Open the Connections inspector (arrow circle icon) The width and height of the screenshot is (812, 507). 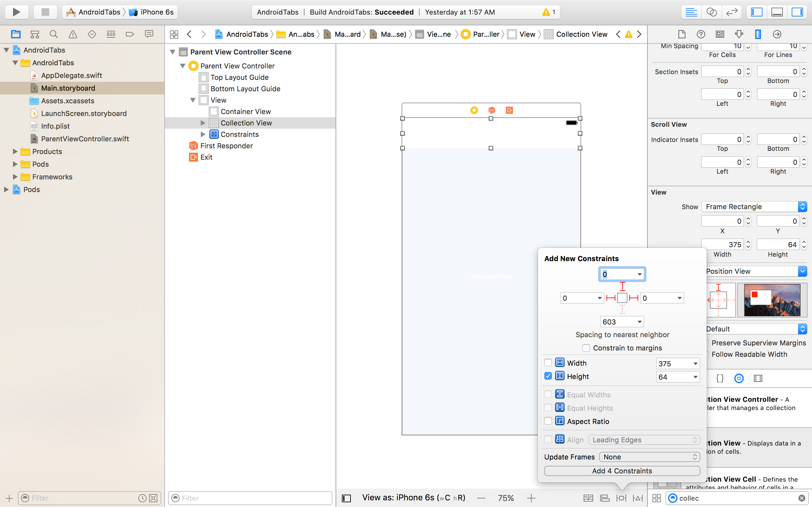[x=777, y=34]
